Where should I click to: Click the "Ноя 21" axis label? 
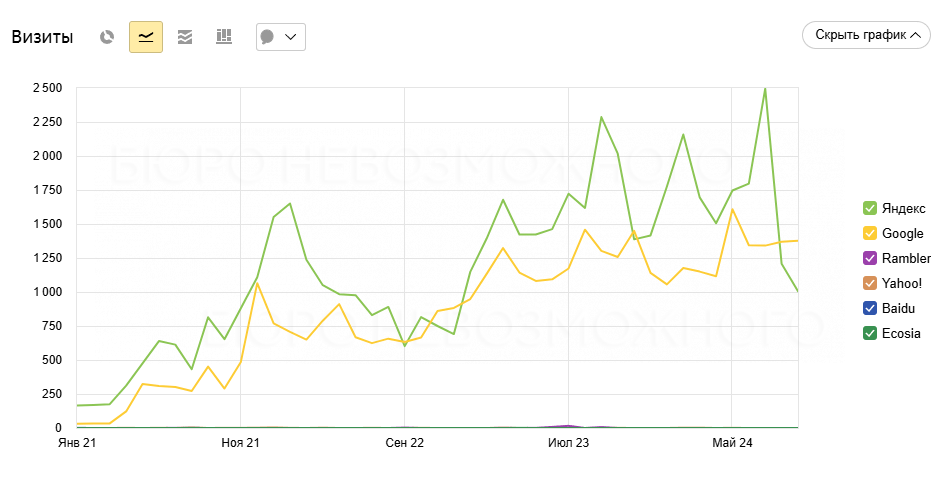[x=240, y=442]
